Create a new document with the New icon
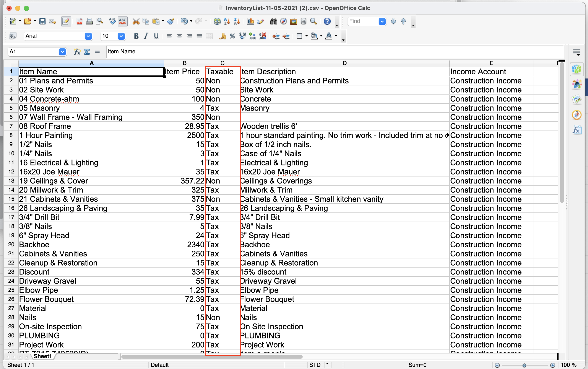This screenshot has width=588, height=369. 13,21
